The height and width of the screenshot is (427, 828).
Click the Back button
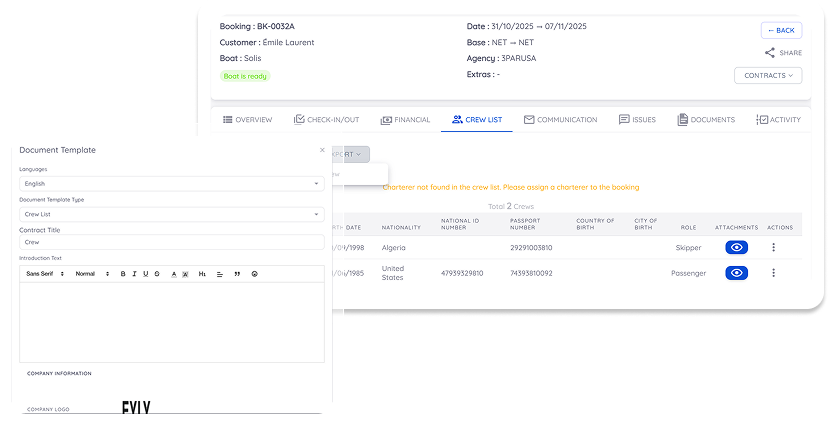[782, 31]
